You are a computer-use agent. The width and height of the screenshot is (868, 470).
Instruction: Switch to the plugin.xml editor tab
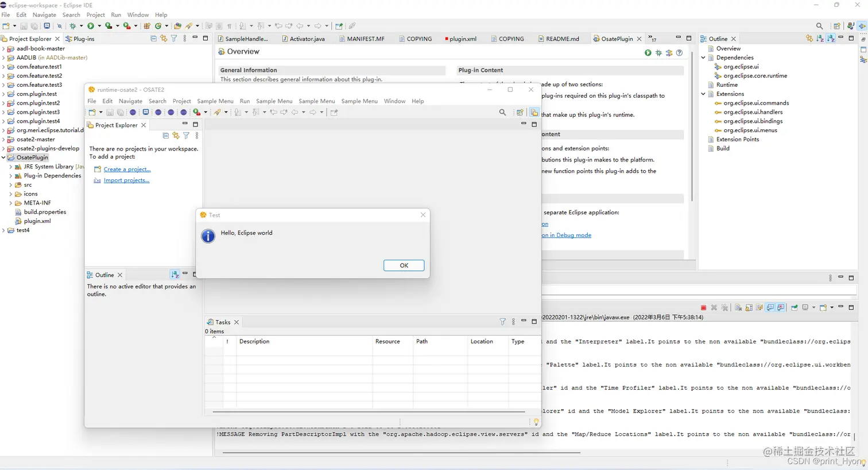[461, 39]
